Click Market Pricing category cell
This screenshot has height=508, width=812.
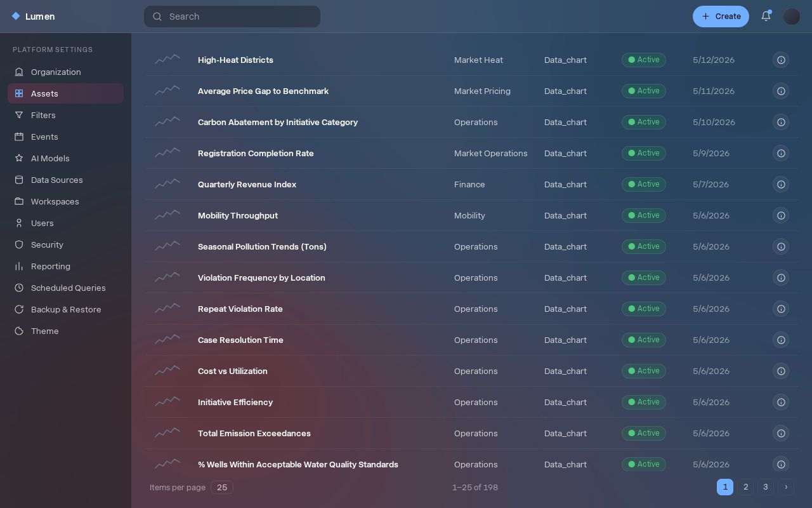click(x=482, y=91)
